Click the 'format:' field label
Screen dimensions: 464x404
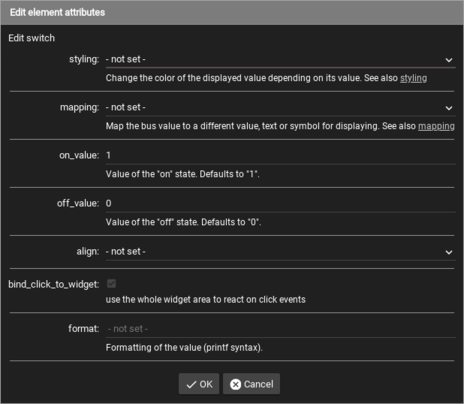[84, 329]
